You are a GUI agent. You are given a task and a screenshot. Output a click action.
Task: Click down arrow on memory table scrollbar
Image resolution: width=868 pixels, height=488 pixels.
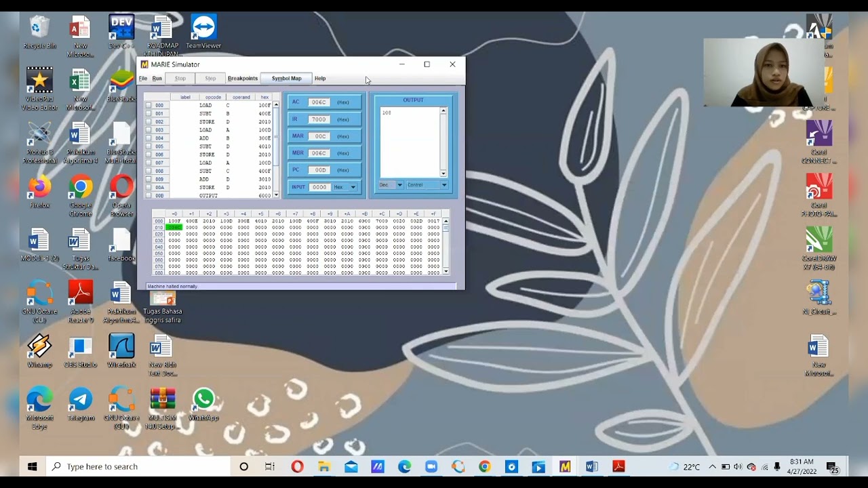point(446,271)
